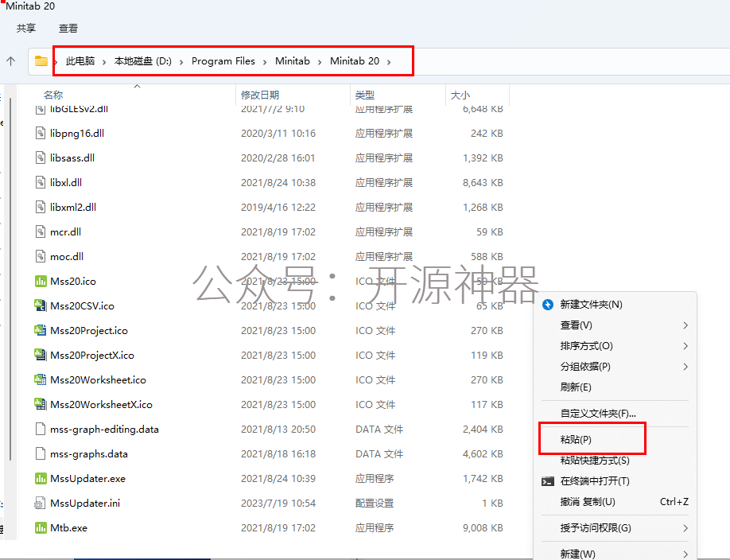The image size is (730, 560).
Task: Open the 查看 ribbon tab
Action: [x=68, y=29]
